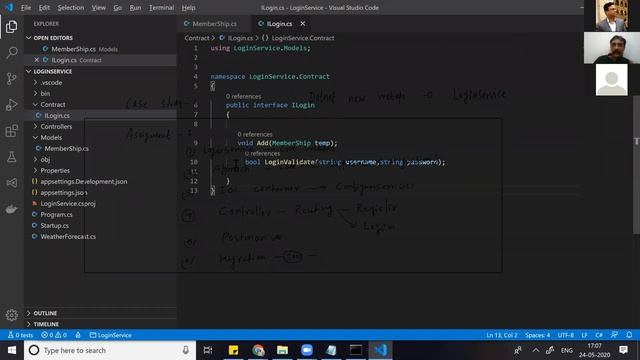
Task: Click the flame icon in status bar
Action: (x=78, y=335)
